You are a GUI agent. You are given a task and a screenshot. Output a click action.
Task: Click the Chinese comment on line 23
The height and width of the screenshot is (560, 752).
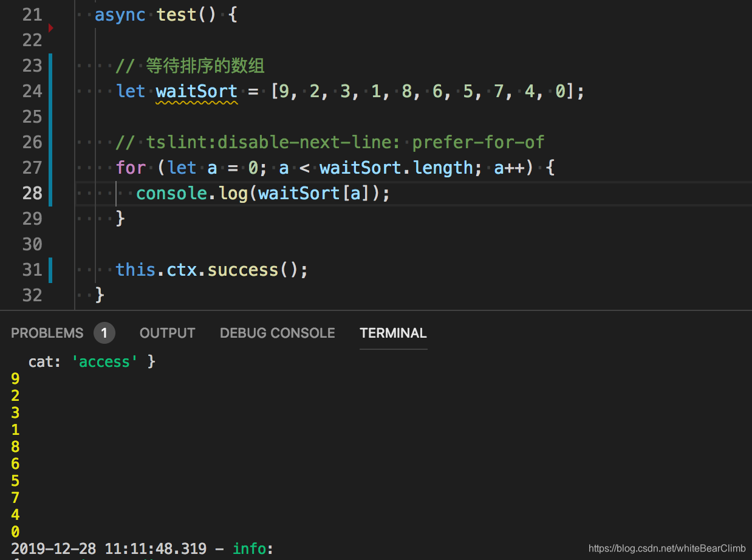190,66
